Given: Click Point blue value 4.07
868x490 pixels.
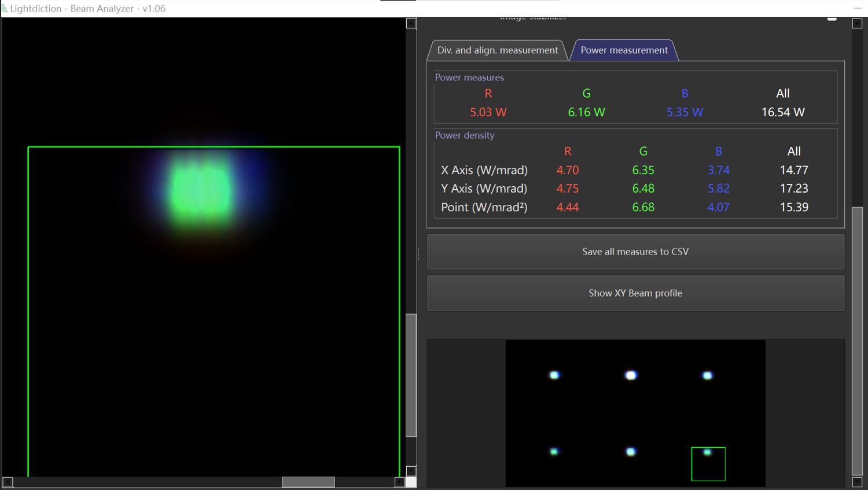Looking at the screenshot, I should tap(719, 207).
